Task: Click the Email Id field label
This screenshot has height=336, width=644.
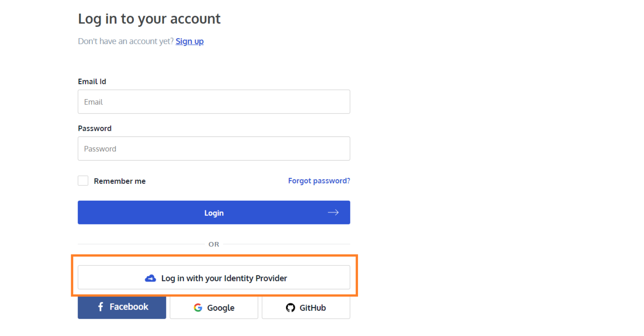Action: point(92,81)
